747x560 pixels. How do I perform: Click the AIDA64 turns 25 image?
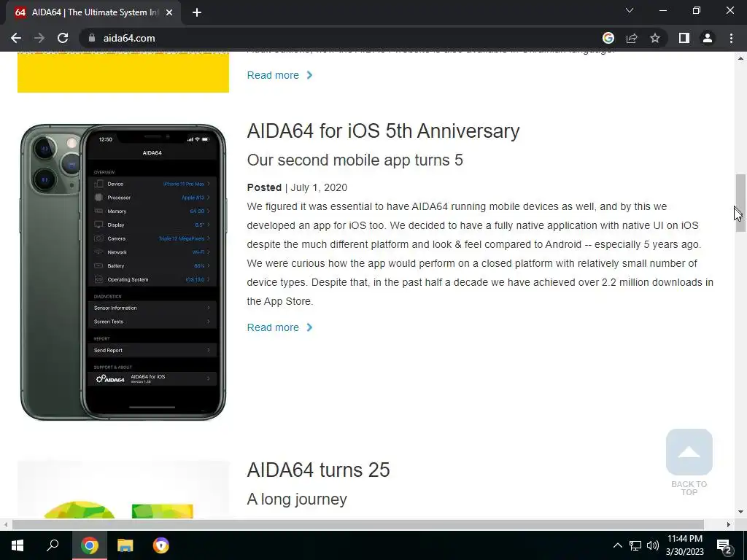(x=123, y=489)
